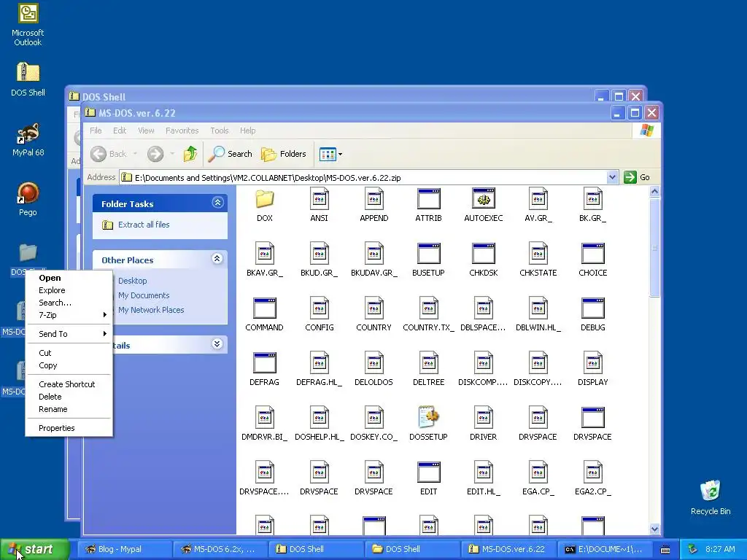Select the AUTOEXEC batch file icon
The image size is (747, 560).
tap(484, 198)
